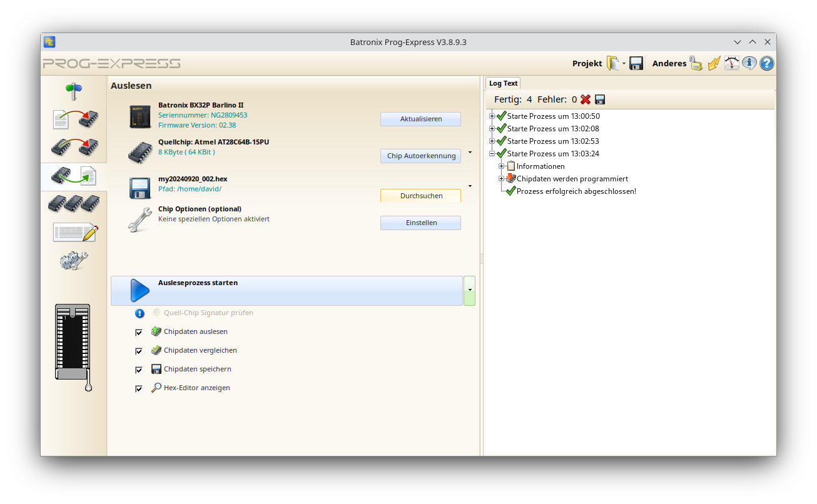Open the gears settings icon in sidebar
Image resolution: width=817 pixels, height=504 pixels.
pos(74,260)
